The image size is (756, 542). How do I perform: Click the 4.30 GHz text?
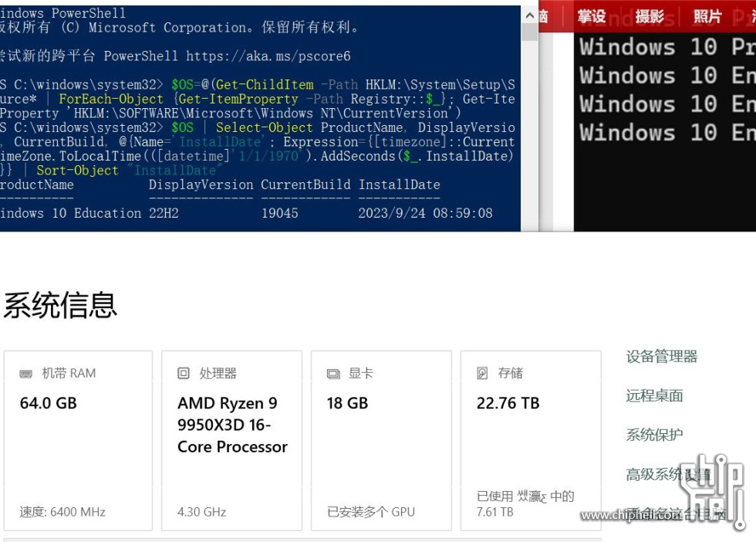pyautogui.click(x=201, y=512)
